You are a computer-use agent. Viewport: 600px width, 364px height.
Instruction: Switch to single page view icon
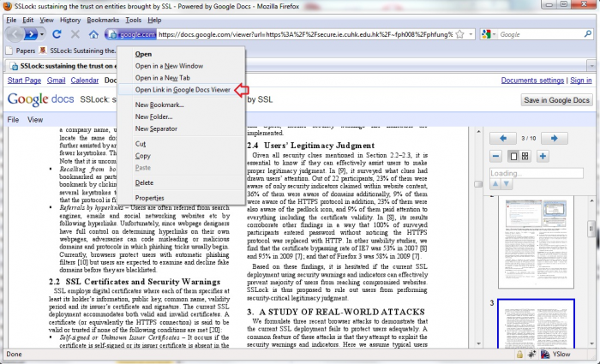point(514,156)
